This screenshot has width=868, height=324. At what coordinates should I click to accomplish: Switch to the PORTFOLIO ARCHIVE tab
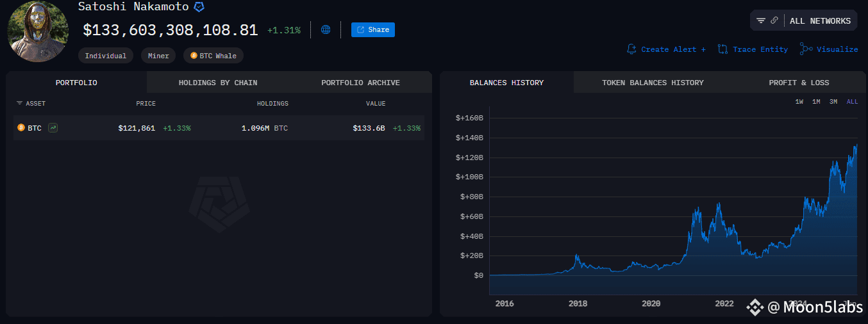click(x=360, y=83)
